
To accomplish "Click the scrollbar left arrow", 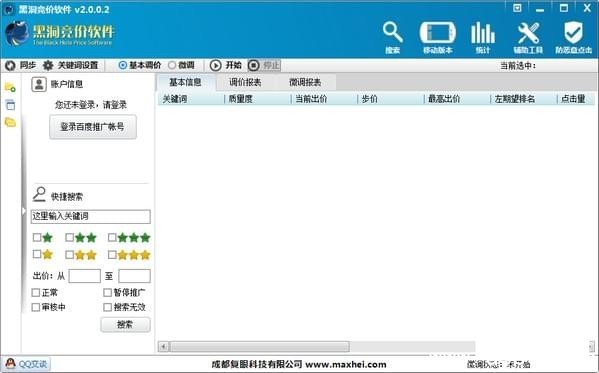I will pyautogui.click(x=164, y=347).
